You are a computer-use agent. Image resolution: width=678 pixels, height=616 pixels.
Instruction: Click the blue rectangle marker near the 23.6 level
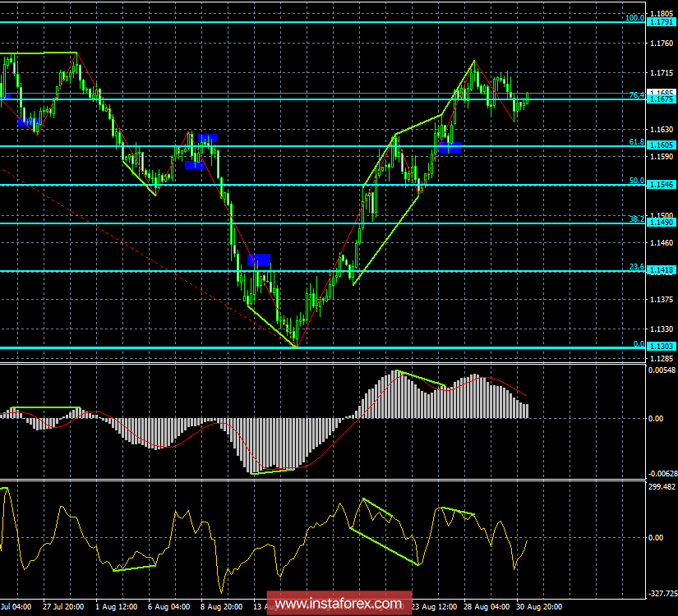point(259,260)
